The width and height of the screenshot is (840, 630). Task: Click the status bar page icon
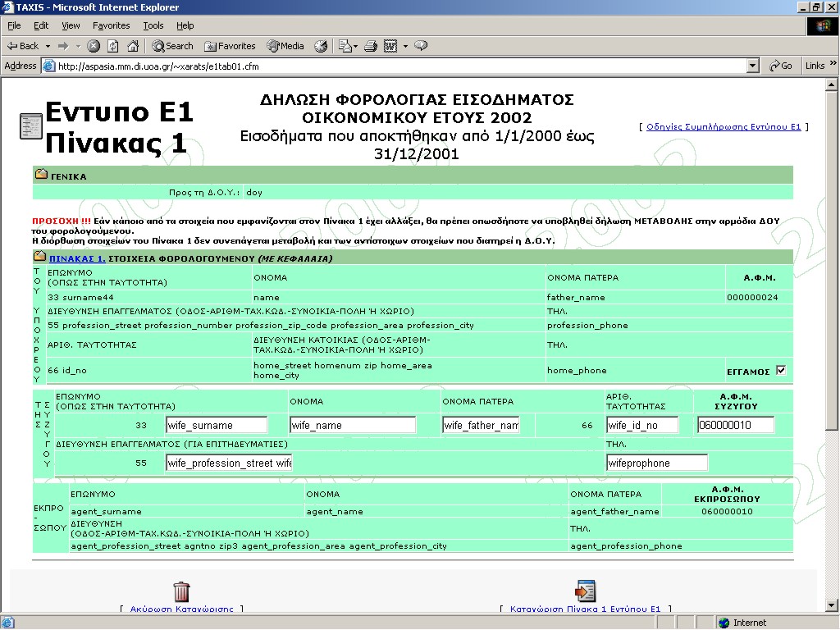(x=7, y=623)
